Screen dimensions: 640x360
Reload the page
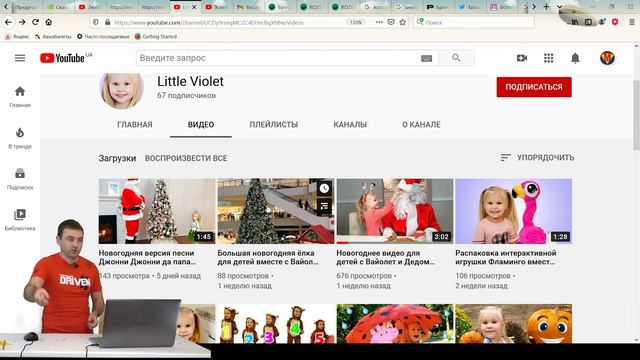pyautogui.click(x=36, y=22)
